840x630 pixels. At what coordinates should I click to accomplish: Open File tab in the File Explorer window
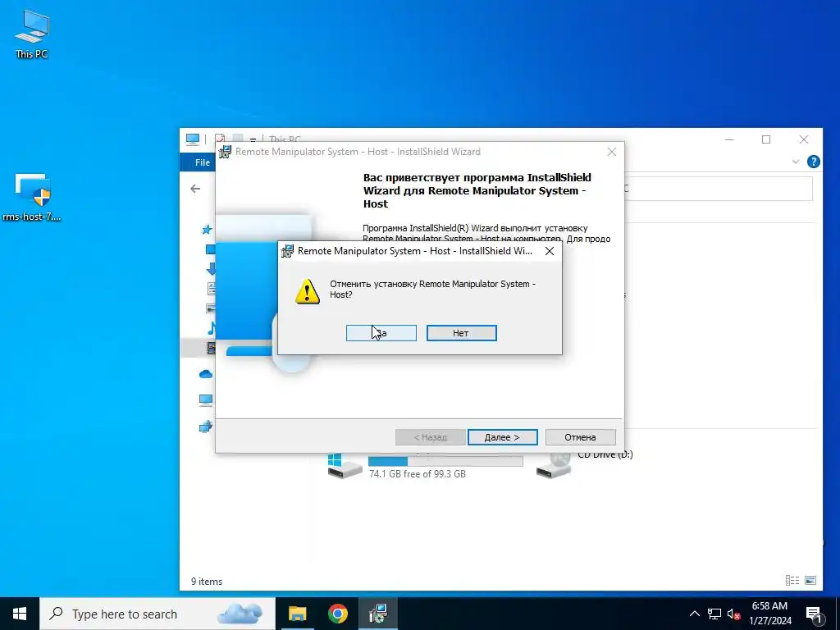202,162
